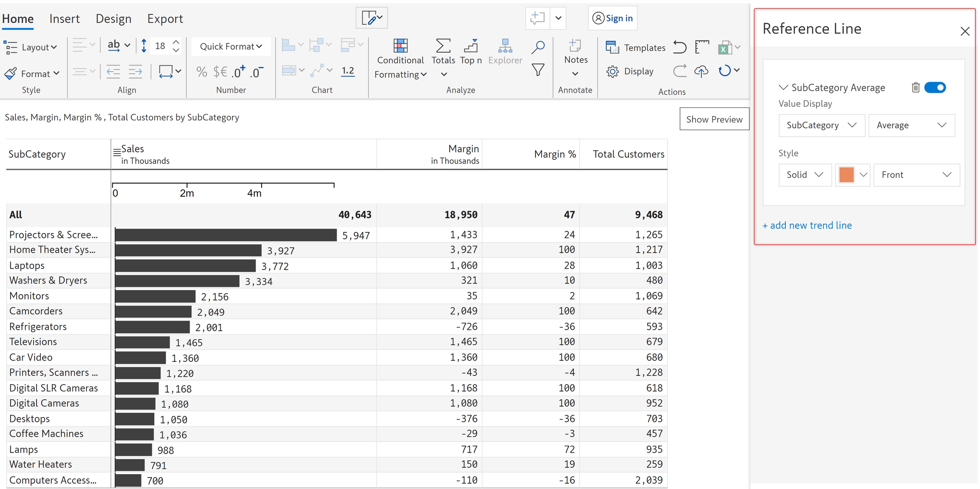The image size is (980, 489).
Task: Click the export to Excel icon
Action: [725, 48]
